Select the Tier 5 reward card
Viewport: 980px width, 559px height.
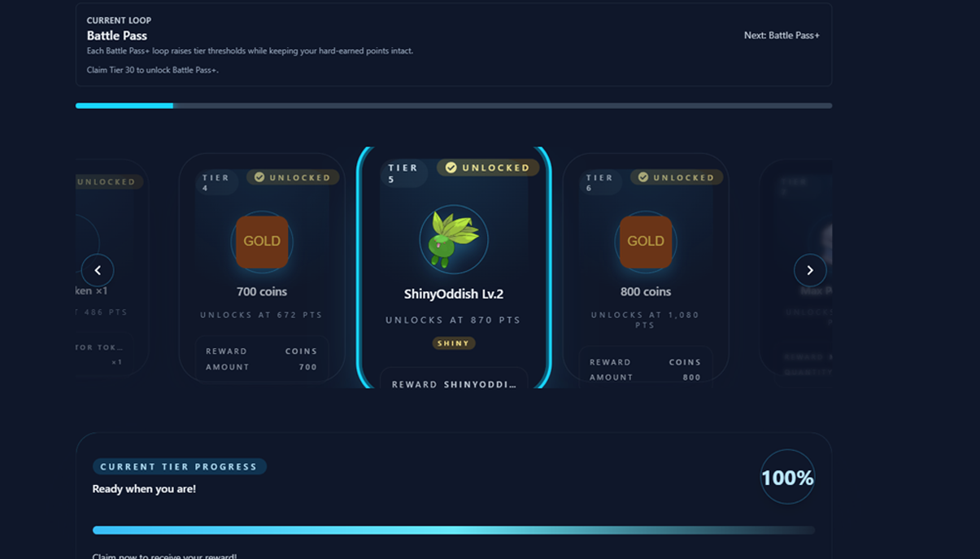453,269
